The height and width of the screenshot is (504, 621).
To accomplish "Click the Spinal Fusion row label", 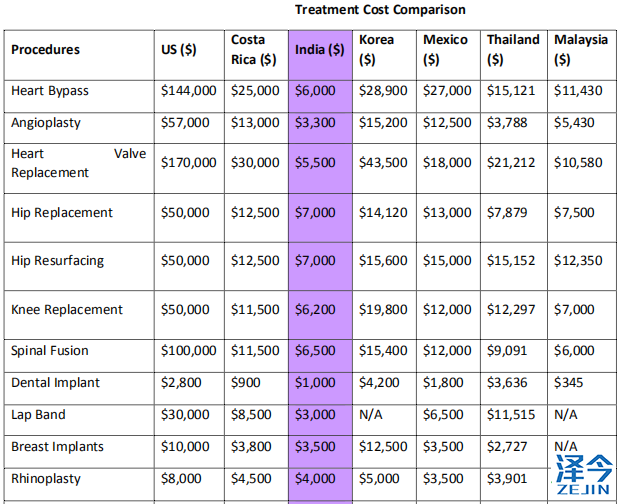I will (x=50, y=351).
